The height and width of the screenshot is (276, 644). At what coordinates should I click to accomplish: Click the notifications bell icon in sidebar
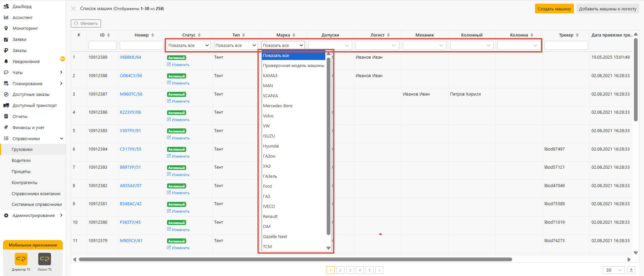pos(6,61)
